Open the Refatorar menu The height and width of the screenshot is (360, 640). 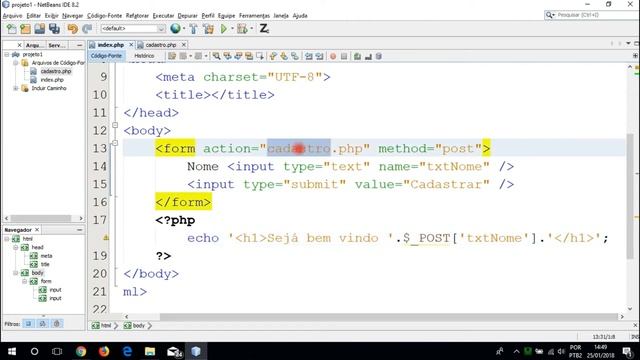[137, 16]
